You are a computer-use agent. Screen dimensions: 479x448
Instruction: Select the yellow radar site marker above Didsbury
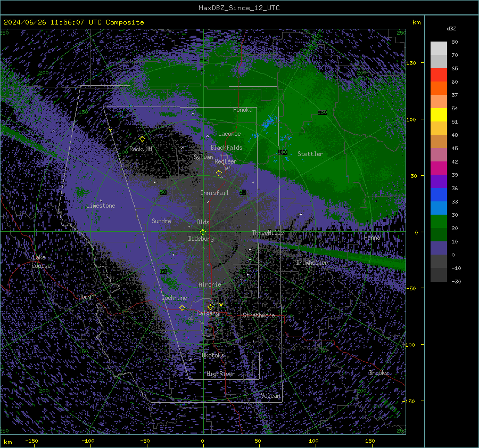pyautogui.click(x=203, y=232)
